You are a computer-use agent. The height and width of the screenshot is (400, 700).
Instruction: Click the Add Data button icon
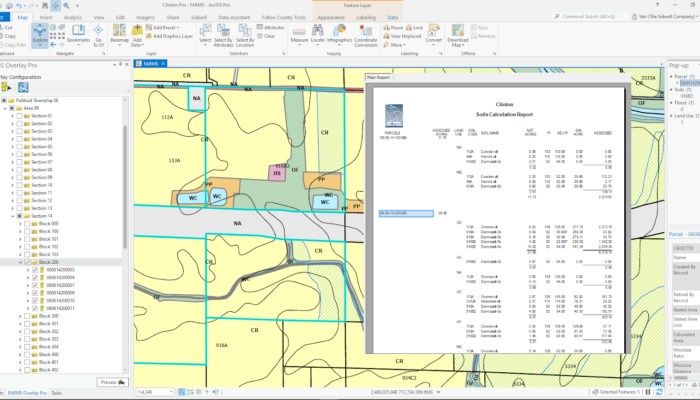[x=137, y=30]
